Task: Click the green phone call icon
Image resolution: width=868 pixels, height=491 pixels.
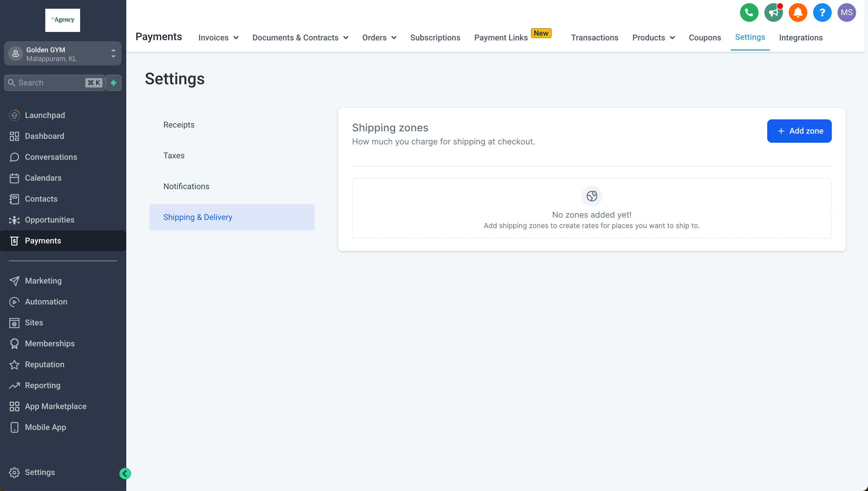Action: (x=749, y=12)
